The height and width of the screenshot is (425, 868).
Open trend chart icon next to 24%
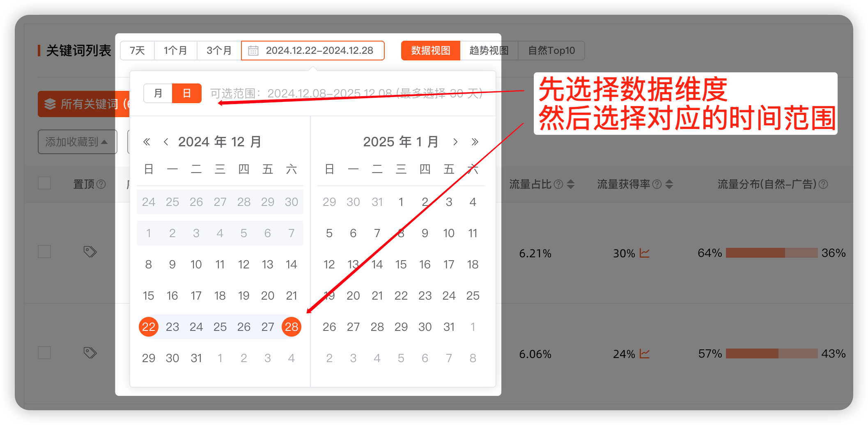coord(645,354)
